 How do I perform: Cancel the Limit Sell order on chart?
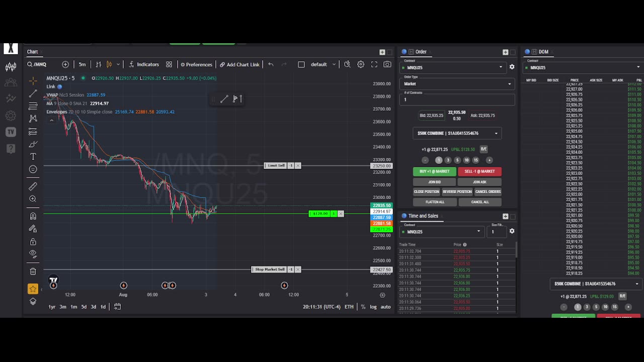298,165
